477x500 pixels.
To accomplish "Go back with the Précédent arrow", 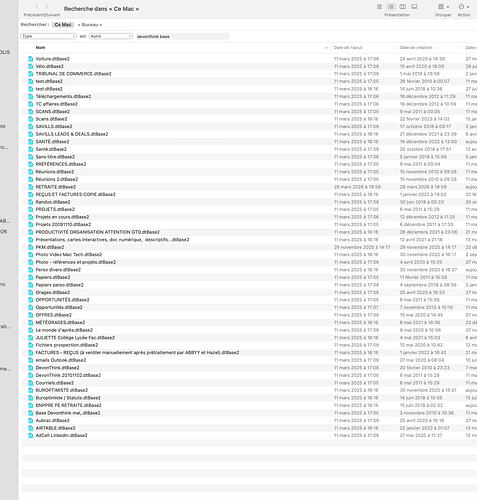I will point(37,7).
